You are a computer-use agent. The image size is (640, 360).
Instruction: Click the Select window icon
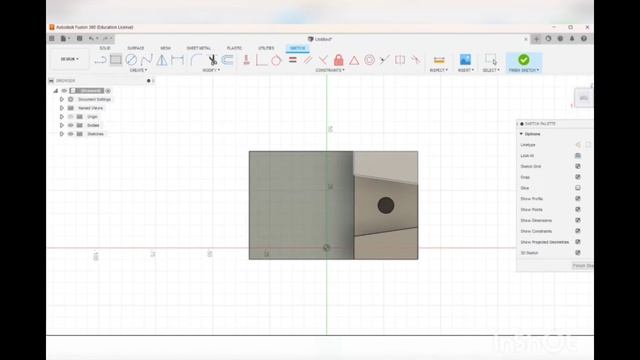click(491, 60)
